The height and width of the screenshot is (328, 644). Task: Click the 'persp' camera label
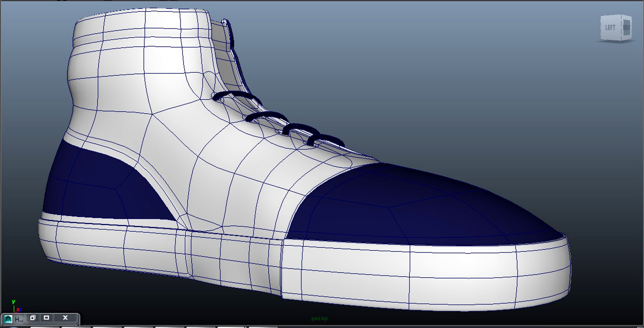[319, 318]
